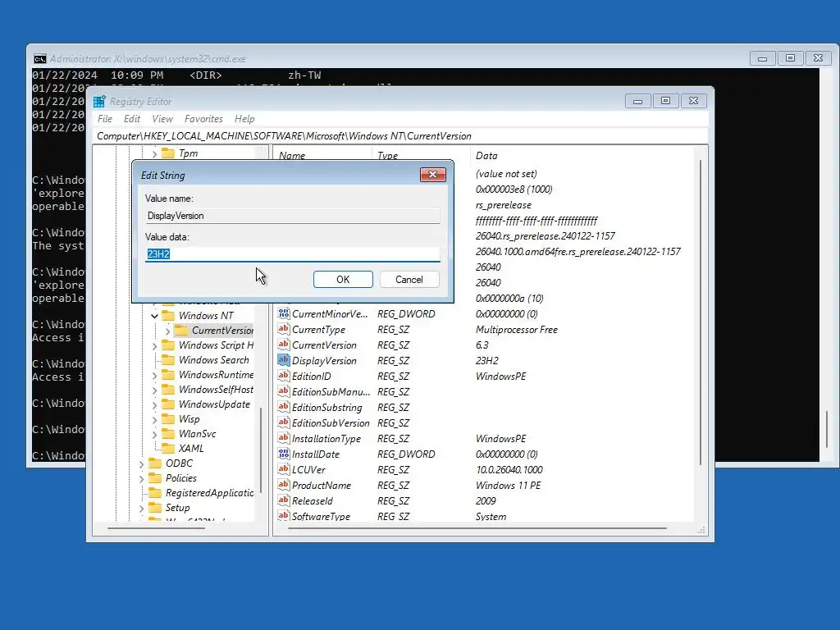Viewport: 840px width, 630px height.
Task: Open the Edit menu in Registry Editor
Action: pyautogui.click(x=132, y=119)
